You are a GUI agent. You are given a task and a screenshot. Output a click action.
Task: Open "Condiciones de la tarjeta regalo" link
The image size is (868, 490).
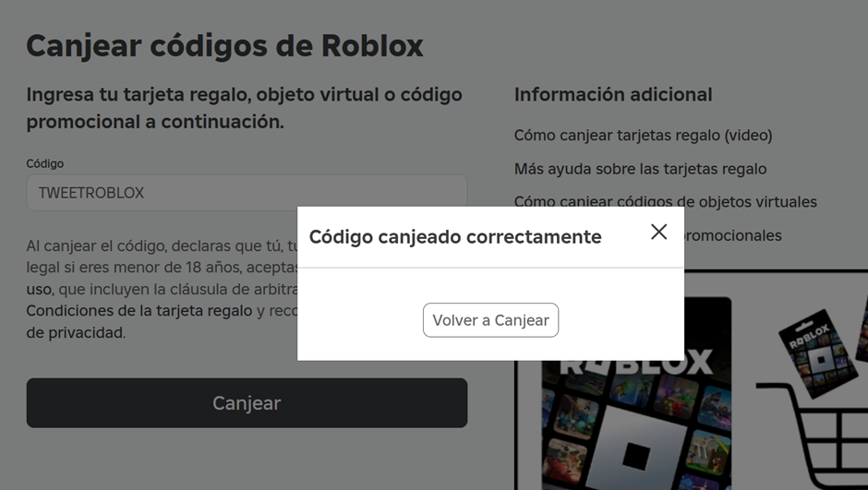pos(139,311)
